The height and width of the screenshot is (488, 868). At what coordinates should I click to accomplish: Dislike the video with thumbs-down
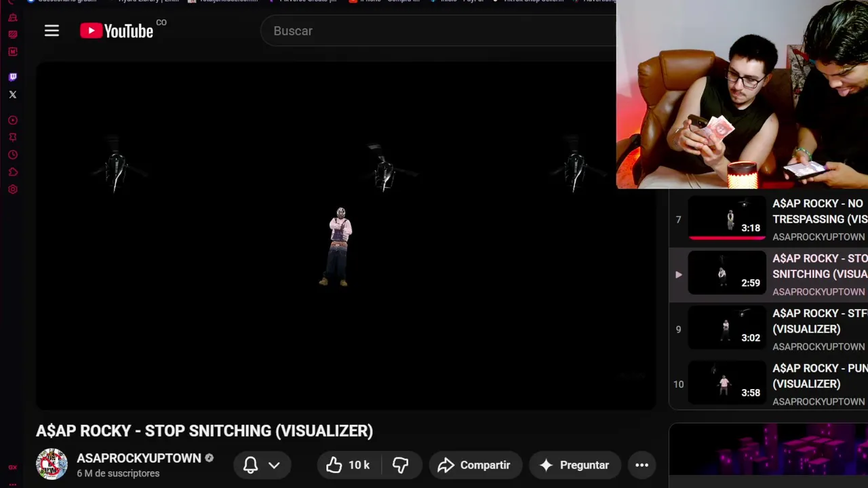400,465
